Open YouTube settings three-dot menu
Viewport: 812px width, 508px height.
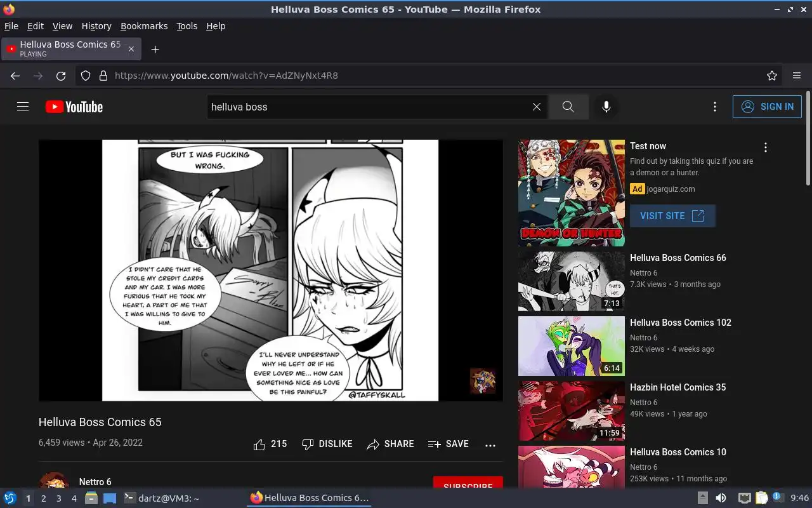pyautogui.click(x=715, y=107)
